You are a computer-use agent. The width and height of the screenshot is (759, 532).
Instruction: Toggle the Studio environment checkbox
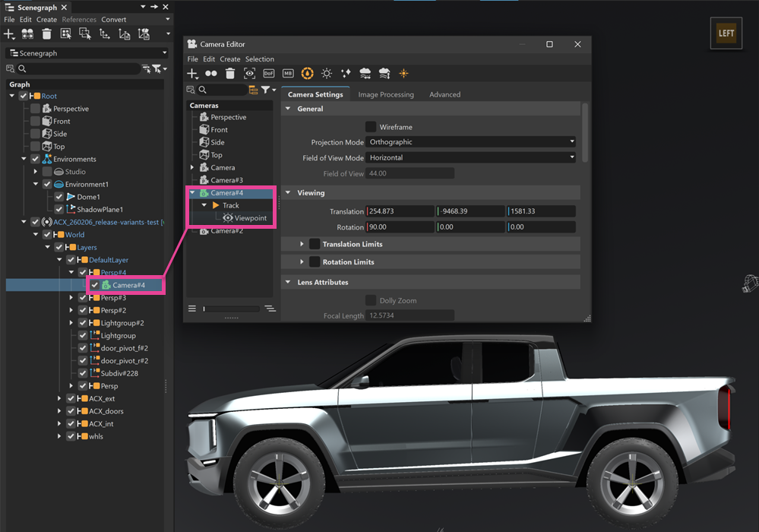47,172
